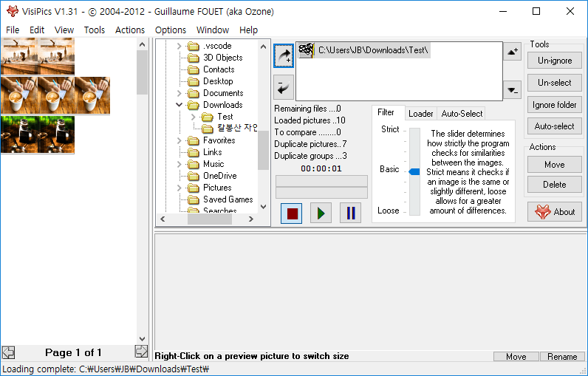Open the Window menu
The image size is (588, 376).
(x=213, y=30)
